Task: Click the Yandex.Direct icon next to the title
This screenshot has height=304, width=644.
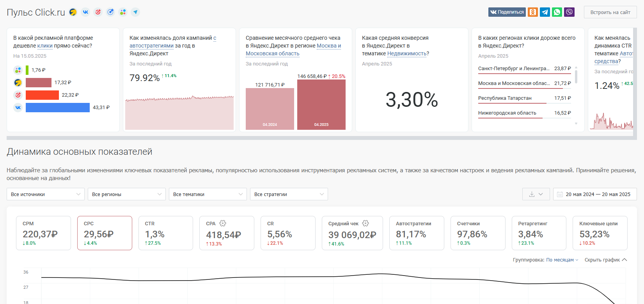Action: [x=73, y=12]
